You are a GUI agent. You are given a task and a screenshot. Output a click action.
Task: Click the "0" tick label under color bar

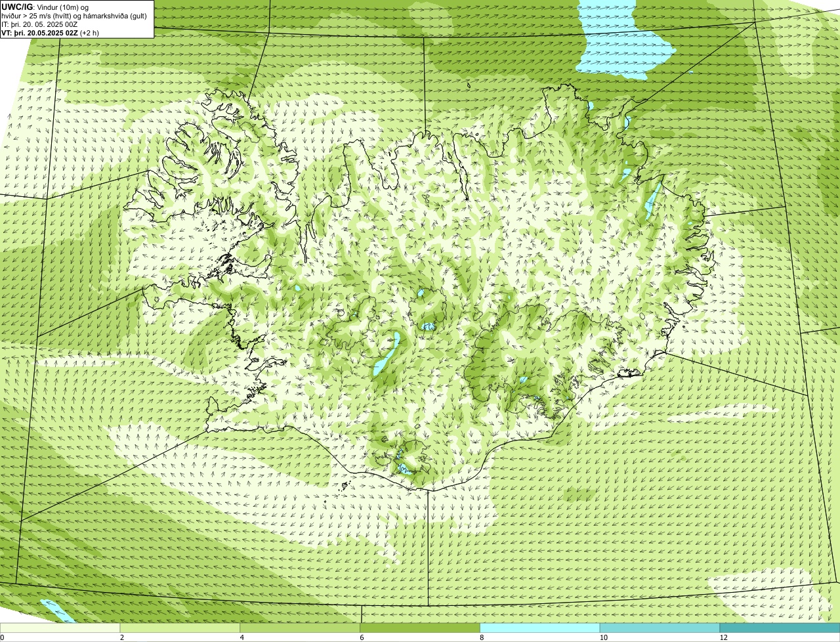tap(2, 637)
